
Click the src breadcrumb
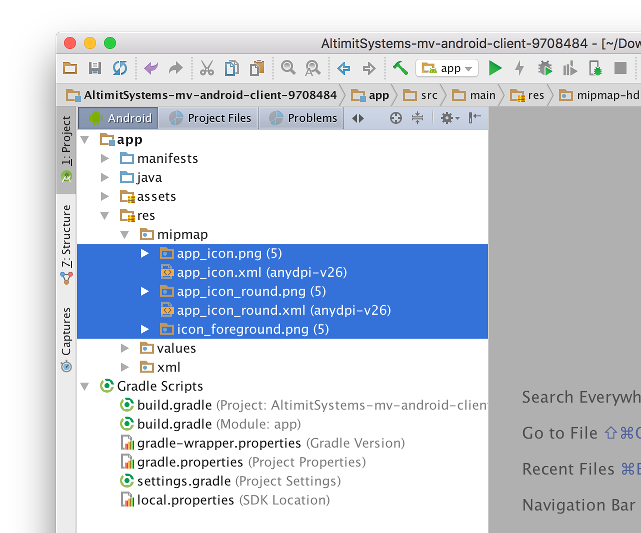tap(420, 95)
